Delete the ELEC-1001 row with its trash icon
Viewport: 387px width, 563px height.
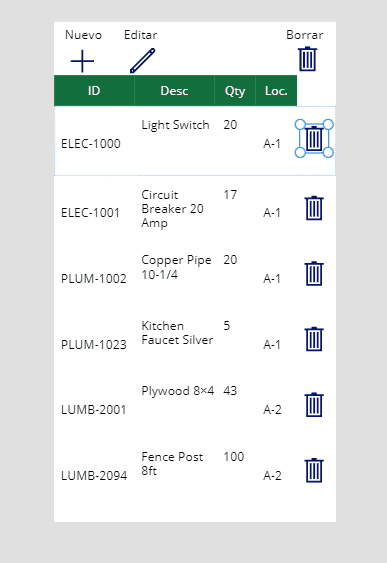[314, 208]
